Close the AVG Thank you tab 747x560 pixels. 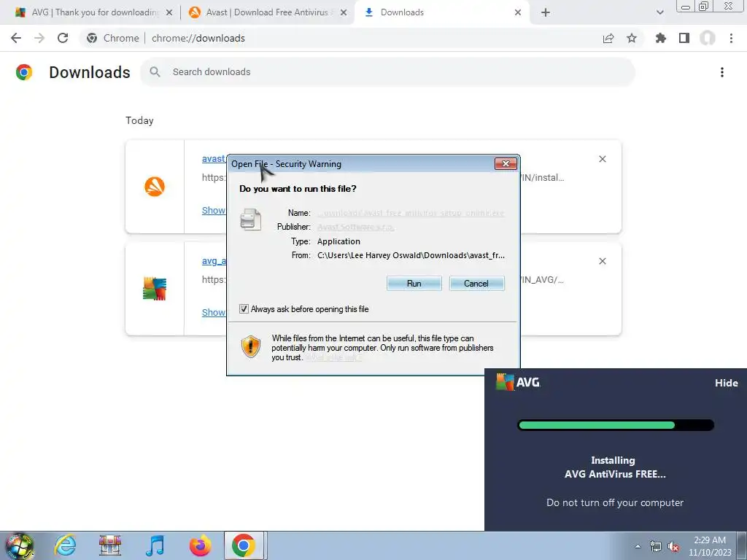pyautogui.click(x=169, y=12)
